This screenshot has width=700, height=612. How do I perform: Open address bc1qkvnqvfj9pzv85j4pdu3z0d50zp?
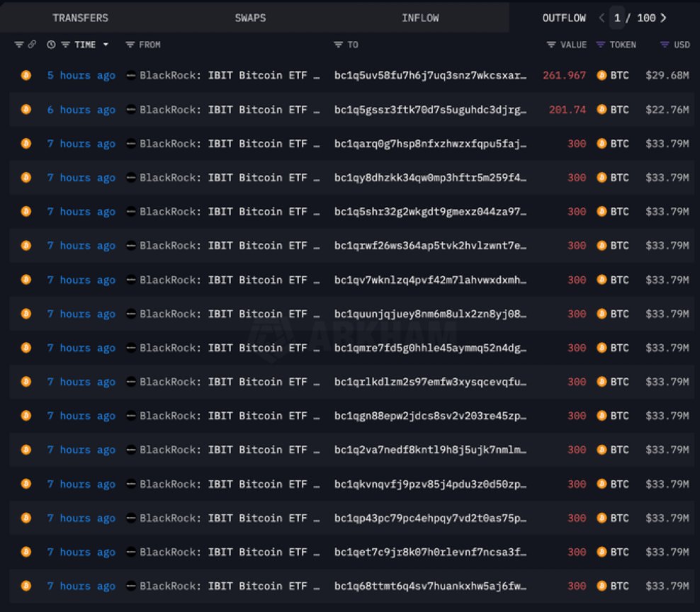(x=430, y=484)
